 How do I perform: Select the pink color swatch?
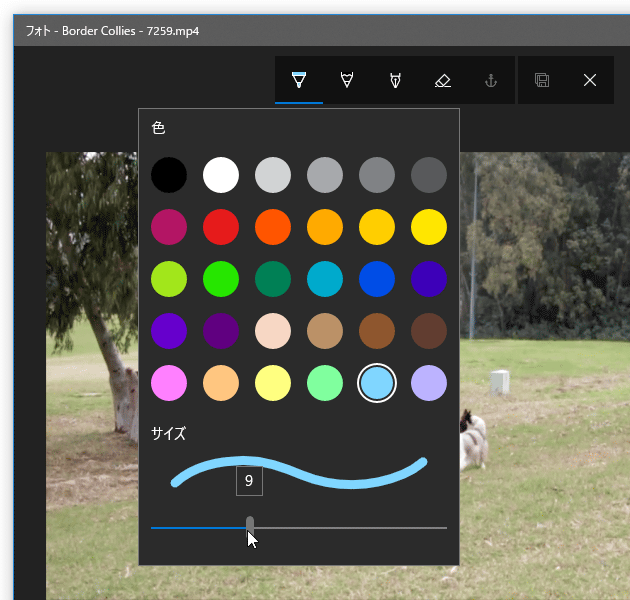click(x=169, y=383)
